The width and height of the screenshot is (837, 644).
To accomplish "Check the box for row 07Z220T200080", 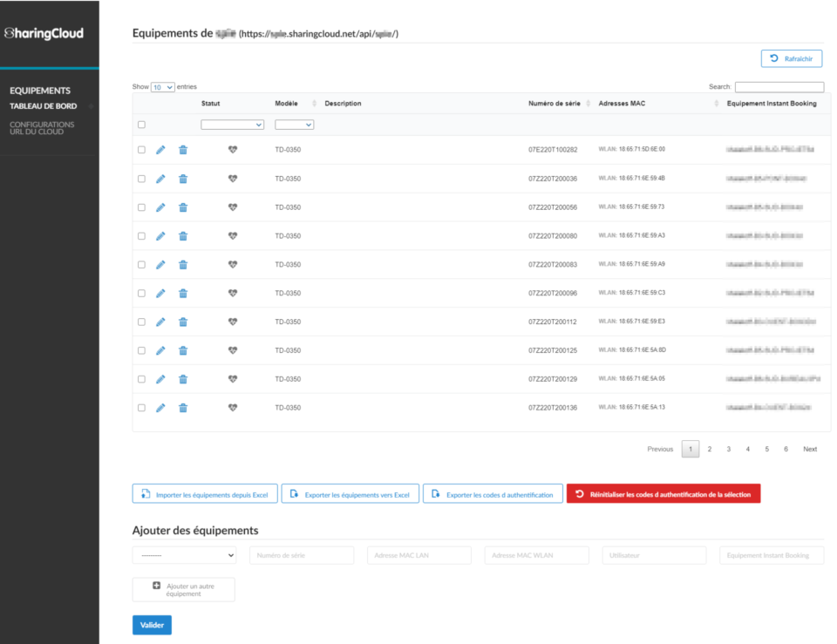I will 141,236.
